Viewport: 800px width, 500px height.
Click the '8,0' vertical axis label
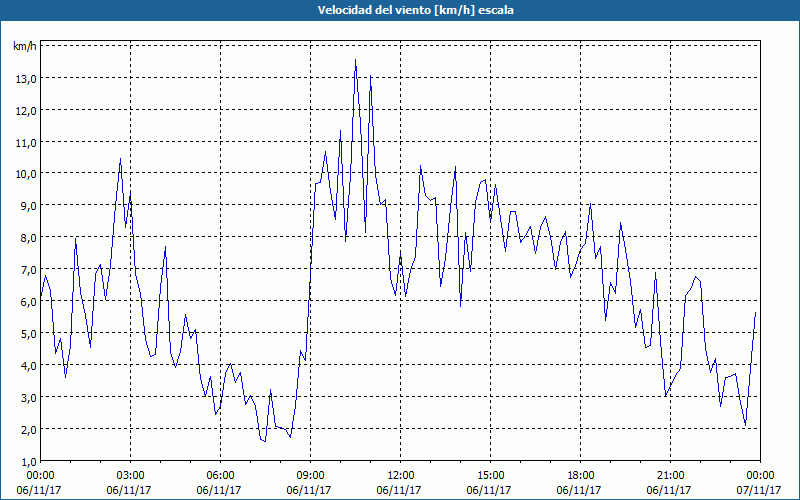(x=29, y=238)
